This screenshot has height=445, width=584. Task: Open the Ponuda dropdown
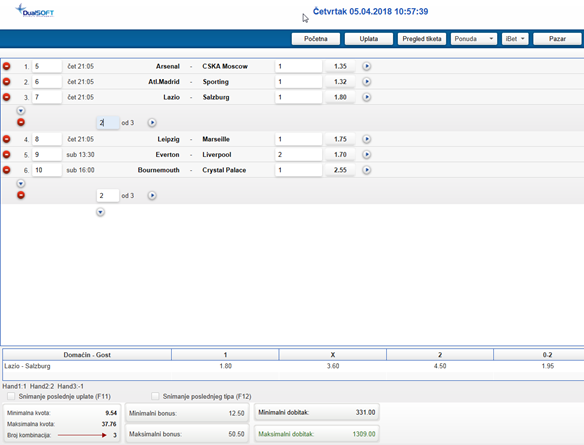click(x=474, y=39)
